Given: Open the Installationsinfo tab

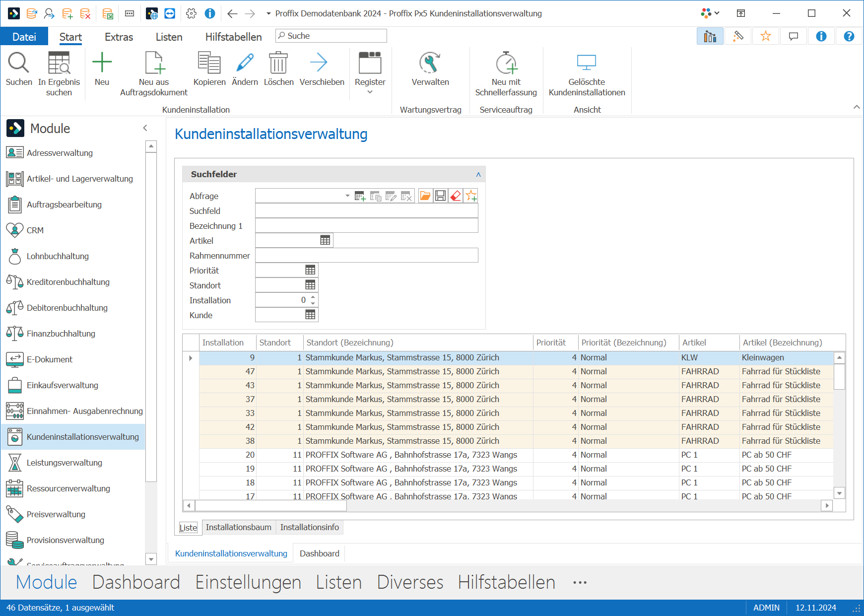Looking at the screenshot, I should click(x=309, y=527).
